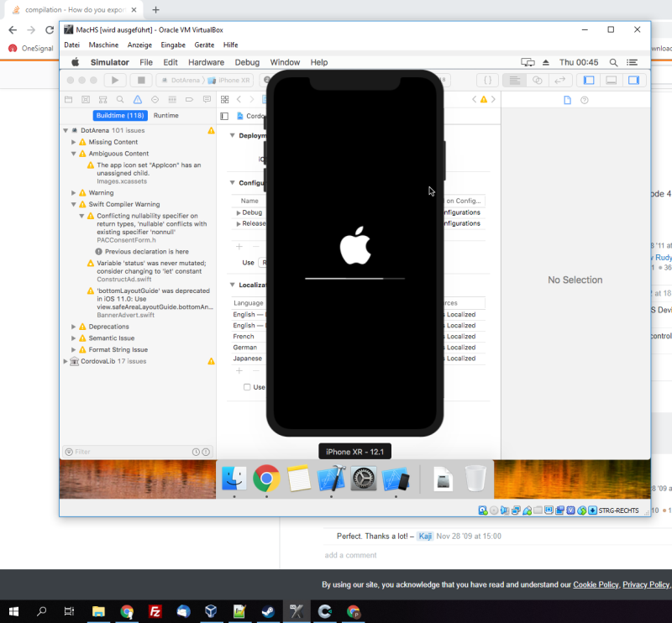This screenshot has height=623, width=672.
Task: Open the debug navigator icon
Action: tap(172, 99)
